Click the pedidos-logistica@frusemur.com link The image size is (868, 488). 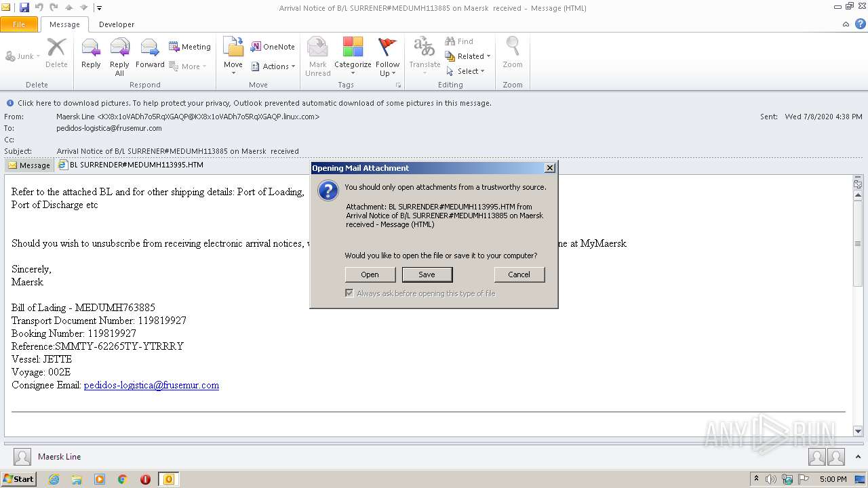(x=151, y=385)
